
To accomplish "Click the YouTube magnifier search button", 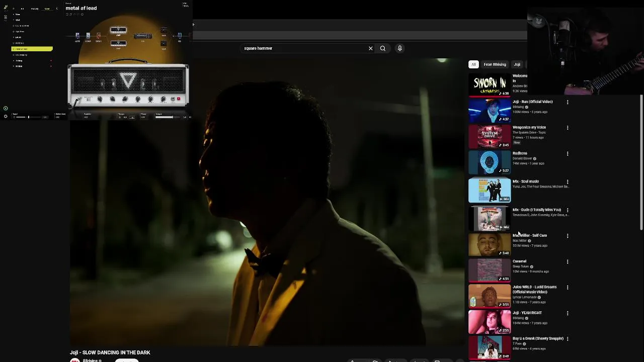I will 383,48.
